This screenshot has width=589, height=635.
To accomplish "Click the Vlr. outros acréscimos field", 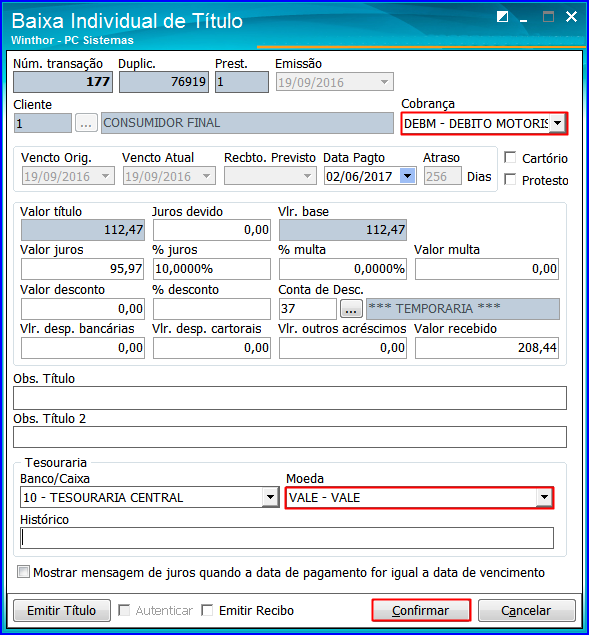I will 343,348.
